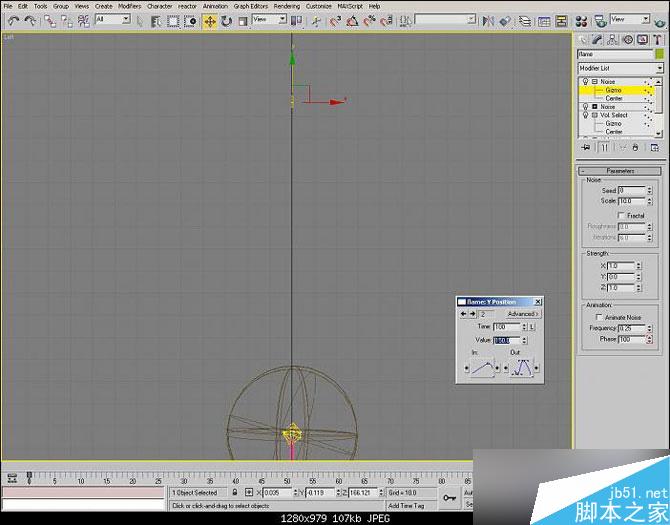Click the Advanced button in Y Position dialog
Screen dimensions: 670x525
522,314
